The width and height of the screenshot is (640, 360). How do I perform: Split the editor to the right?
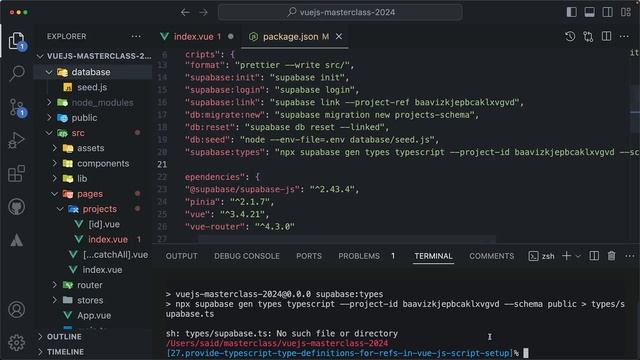607,37
